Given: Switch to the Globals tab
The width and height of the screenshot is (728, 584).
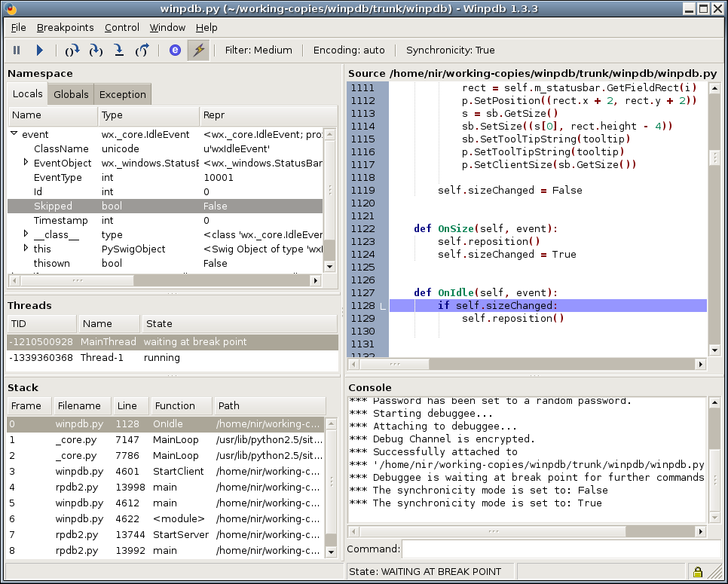Looking at the screenshot, I should pyautogui.click(x=71, y=95).
